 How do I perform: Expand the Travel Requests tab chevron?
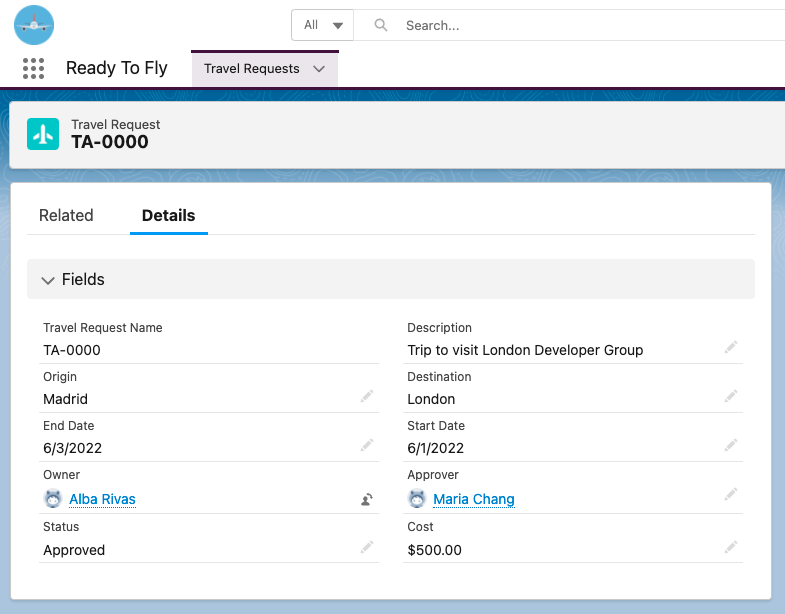[x=319, y=69]
